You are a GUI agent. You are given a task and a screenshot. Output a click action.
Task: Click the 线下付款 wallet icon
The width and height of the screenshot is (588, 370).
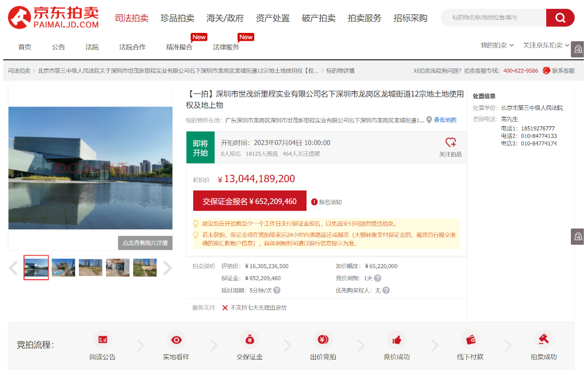click(x=471, y=340)
